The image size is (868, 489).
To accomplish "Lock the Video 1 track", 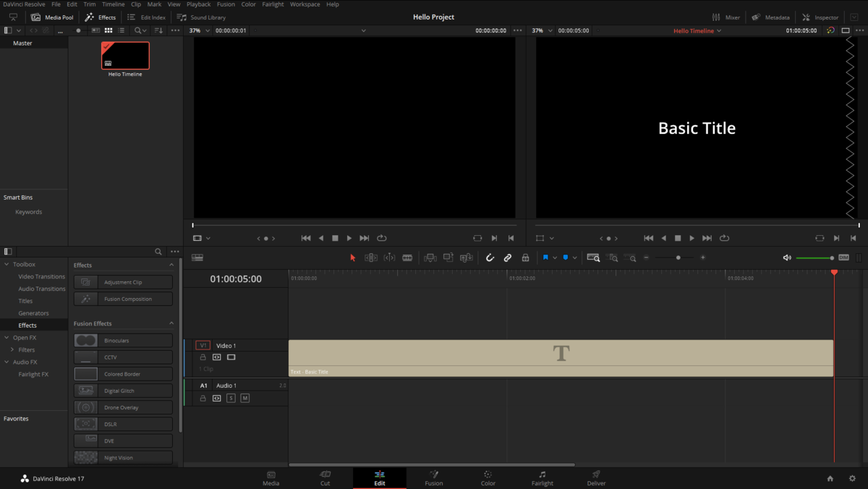I will (203, 357).
